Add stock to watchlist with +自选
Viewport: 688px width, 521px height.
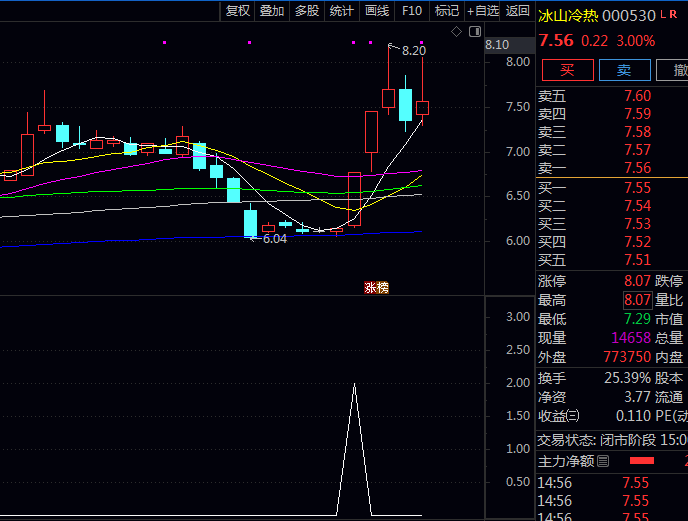(483, 11)
